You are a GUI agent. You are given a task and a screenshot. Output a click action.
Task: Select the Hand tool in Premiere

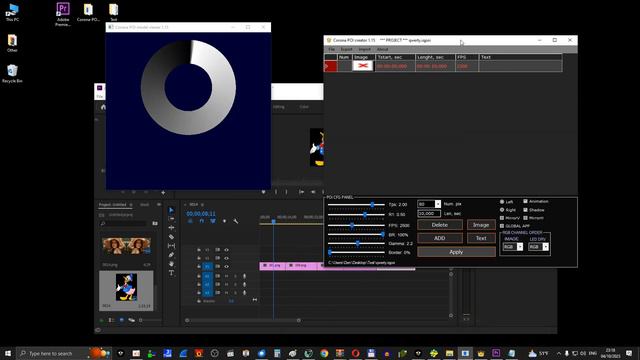click(171, 264)
